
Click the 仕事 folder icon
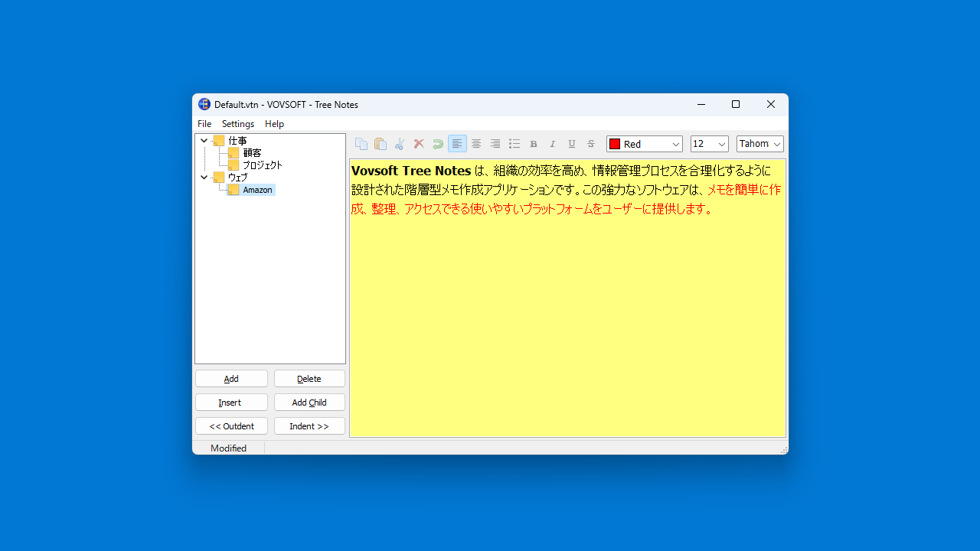point(219,141)
